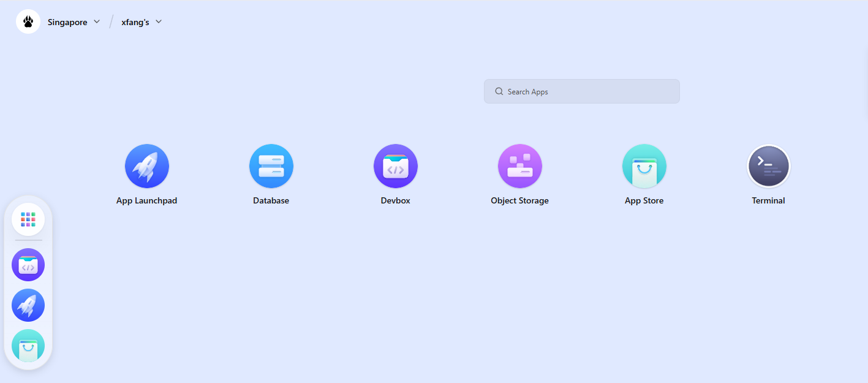The width and height of the screenshot is (868, 383).
Task: Open the Object Storage app icon
Action: 520,166
